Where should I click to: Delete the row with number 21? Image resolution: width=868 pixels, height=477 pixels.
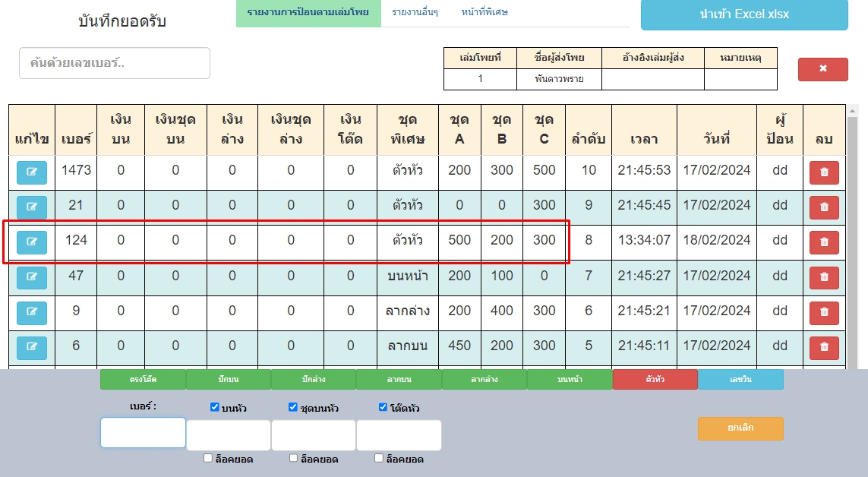click(x=824, y=207)
